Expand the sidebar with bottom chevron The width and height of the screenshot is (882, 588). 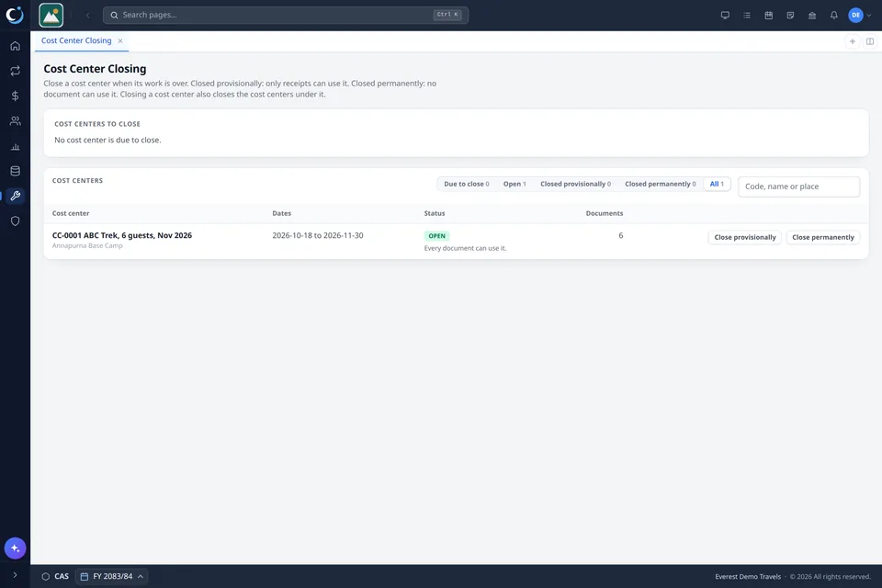point(16,575)
